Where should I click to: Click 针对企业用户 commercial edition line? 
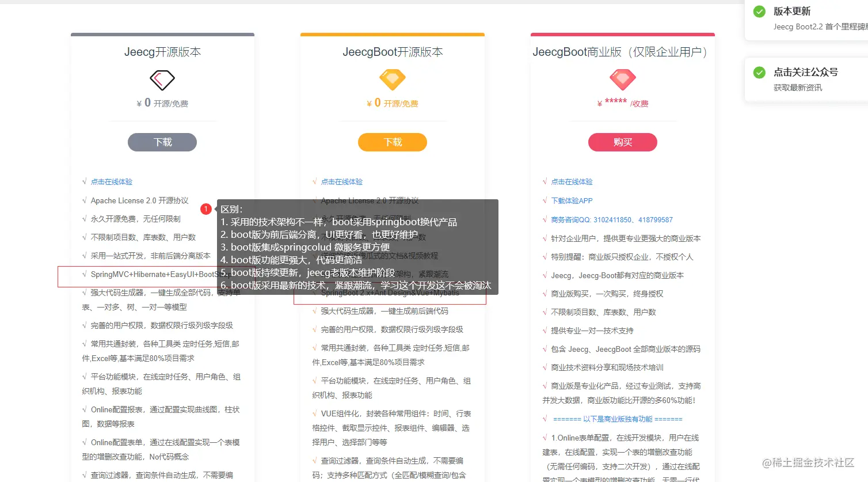(626, 238)
